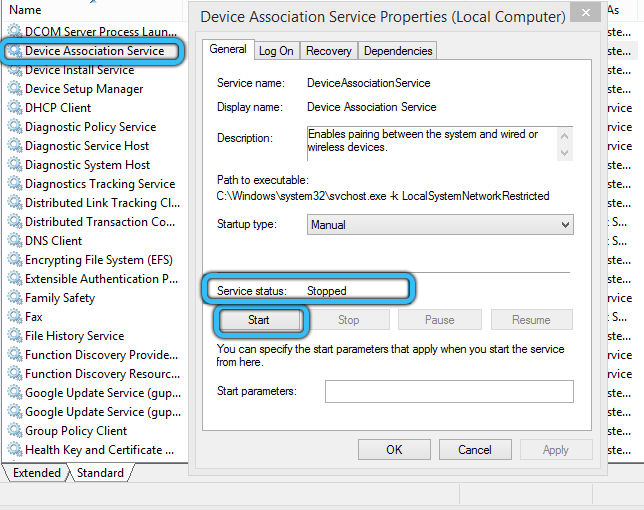Click gear icon beside DHCP Client
This screenshot has height=510, width=644.
click(x=15, y=107)
